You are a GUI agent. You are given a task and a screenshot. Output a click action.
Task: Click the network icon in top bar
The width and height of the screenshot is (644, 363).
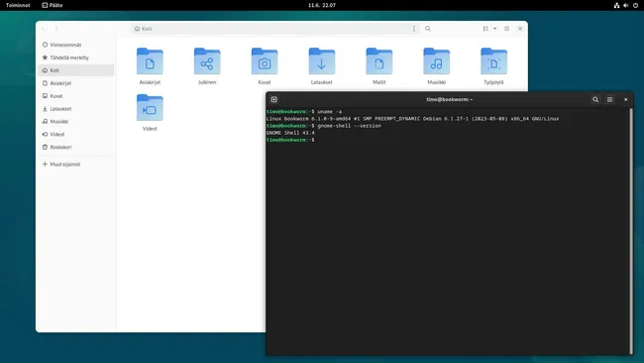[616, 5]
